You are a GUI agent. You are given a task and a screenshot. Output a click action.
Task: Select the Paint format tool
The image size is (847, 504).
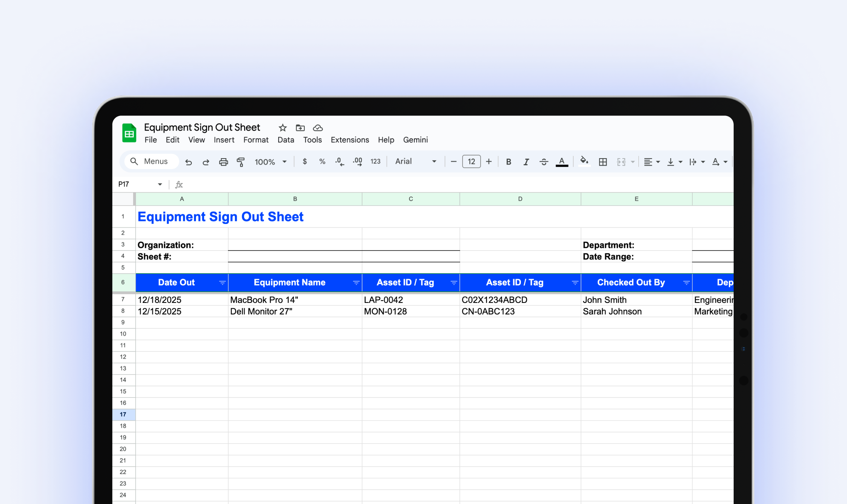(241, 162)
